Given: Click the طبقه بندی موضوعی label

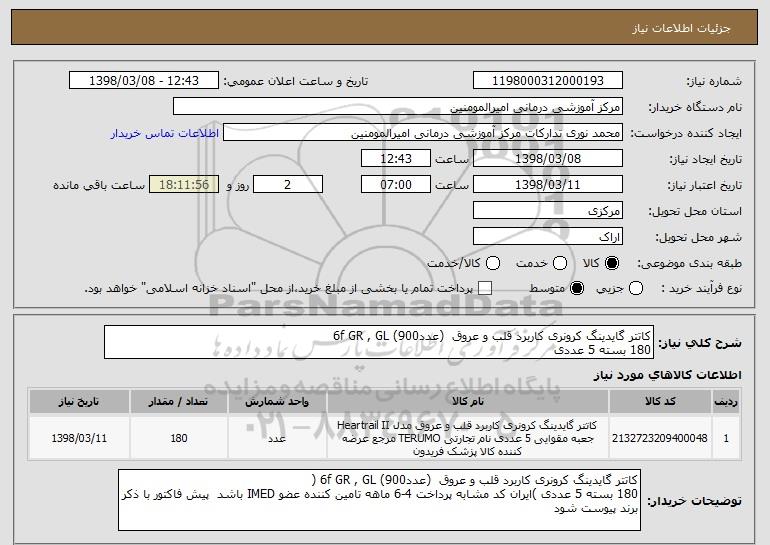Looking at the screenshot, I should pyautogui.click(x=689, y=264).
